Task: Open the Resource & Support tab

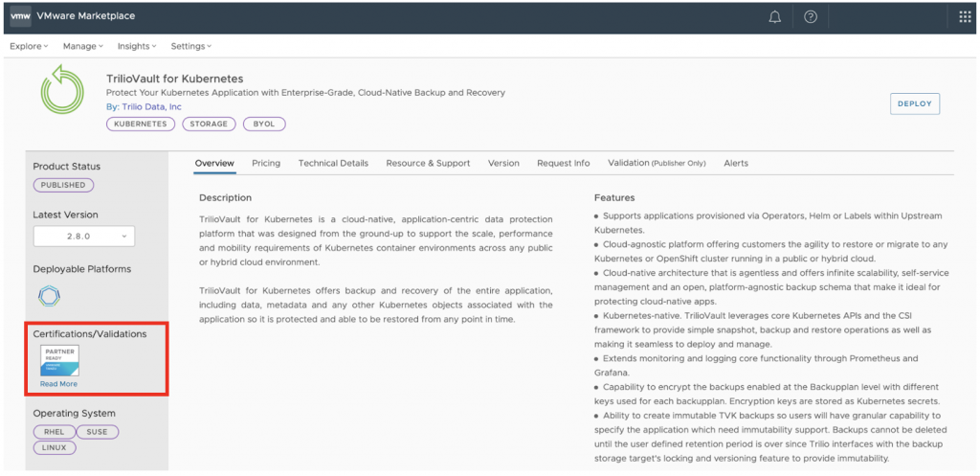Action: coord(428,163)
